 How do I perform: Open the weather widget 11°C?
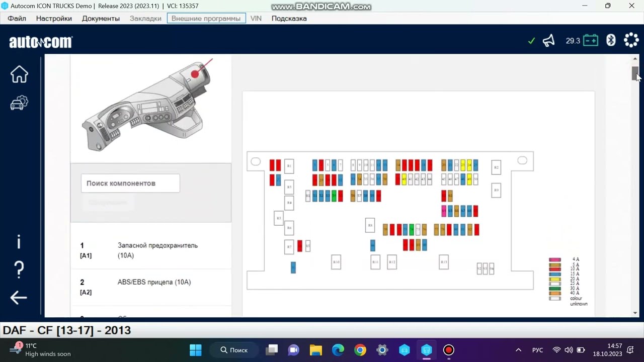[x=40, y=350]
